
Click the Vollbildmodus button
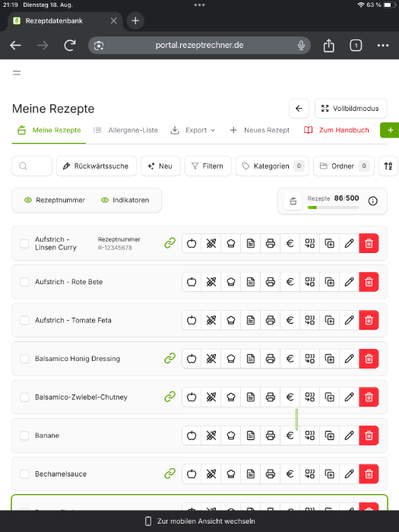pyautogui.click(x=351, y=109)
